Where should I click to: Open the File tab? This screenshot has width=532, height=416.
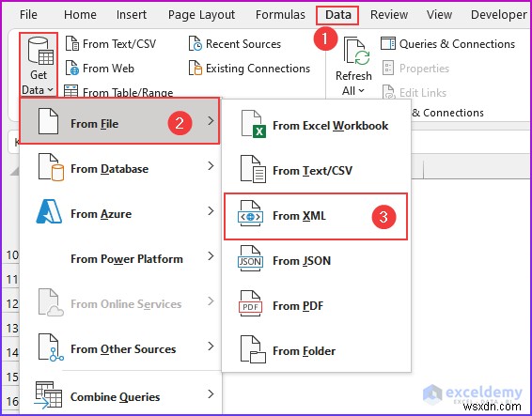(x=28, y=15)
